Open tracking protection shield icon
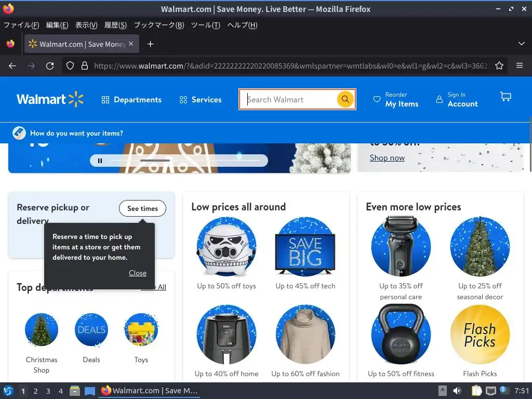This screenshot has width=532, height=399. click(x=70, y=66)
